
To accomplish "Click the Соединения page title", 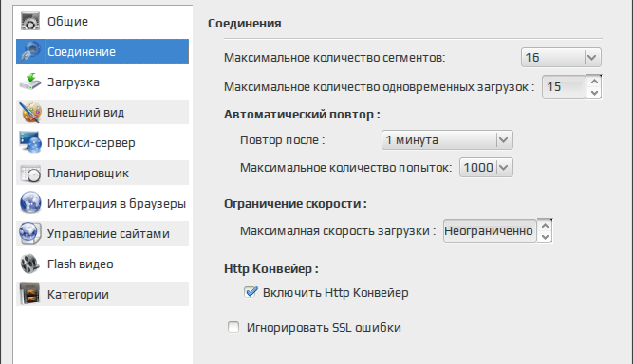I will tap(244, 24).
